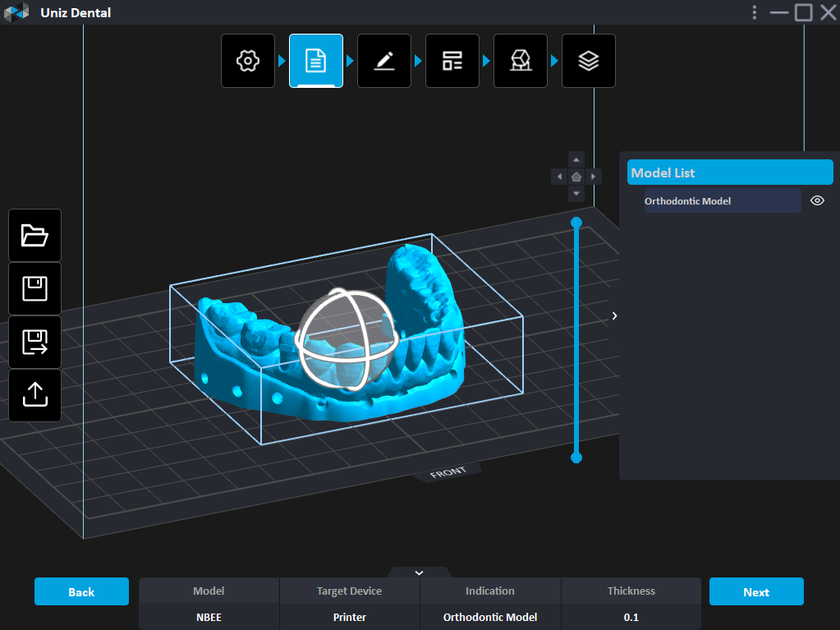
Task: Click the upload arrow icon
Action: click(35, 395)
